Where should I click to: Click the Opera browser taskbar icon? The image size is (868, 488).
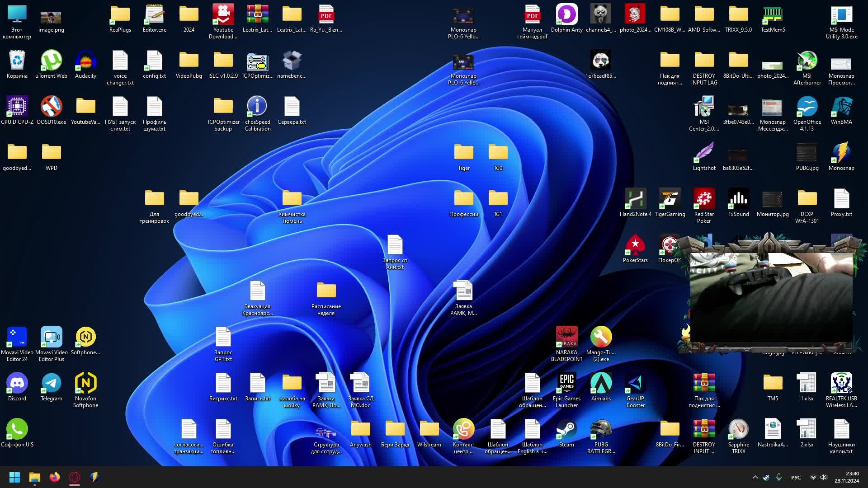click(75, 477)
